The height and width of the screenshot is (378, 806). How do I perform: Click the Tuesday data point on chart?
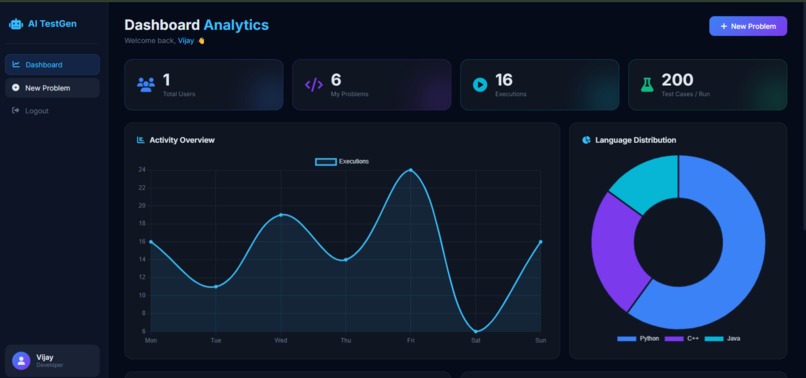tap(215, 286)
